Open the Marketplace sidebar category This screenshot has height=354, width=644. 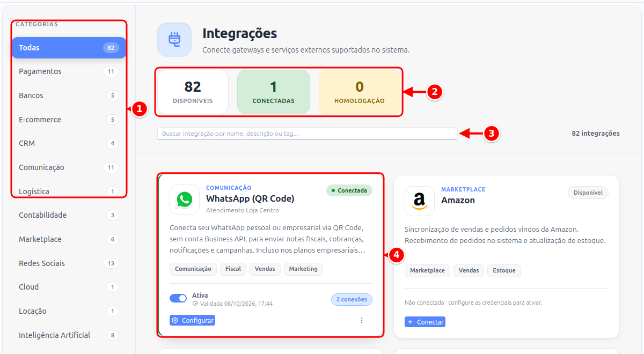69,239
